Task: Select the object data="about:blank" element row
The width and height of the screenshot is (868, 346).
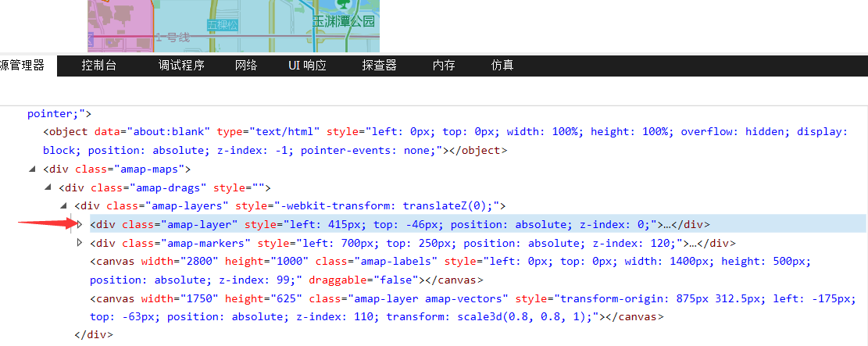Action: pos(445,141)
